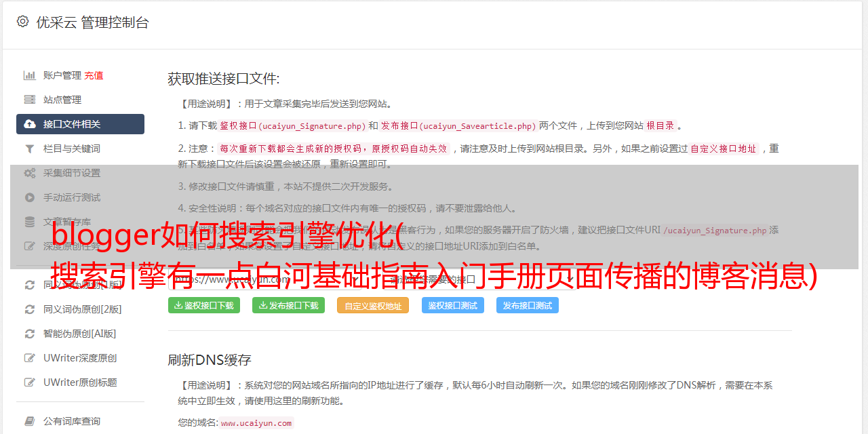
Task: Download via 鉴权接口下载 button
Action: coord(203,305)
